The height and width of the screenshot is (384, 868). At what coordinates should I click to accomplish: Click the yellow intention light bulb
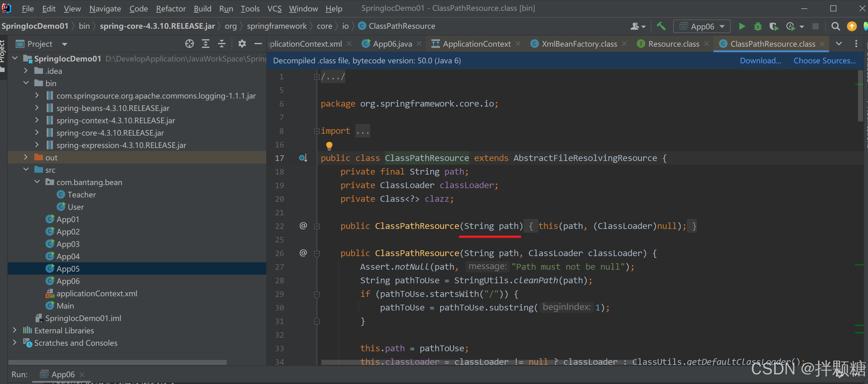coord(329,146)
